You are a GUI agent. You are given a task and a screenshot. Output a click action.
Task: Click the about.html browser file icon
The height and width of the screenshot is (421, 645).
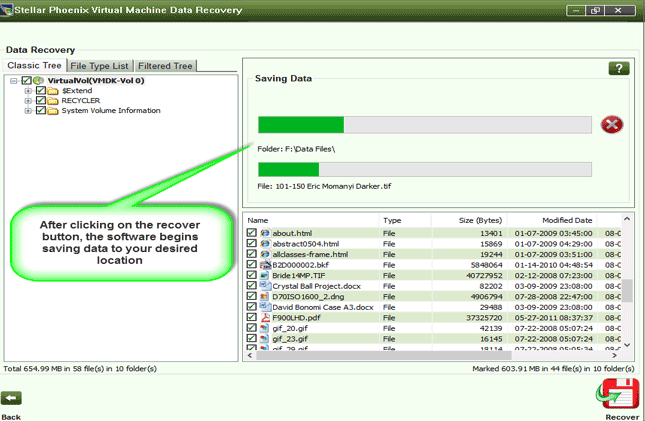(x=265, y=233)
